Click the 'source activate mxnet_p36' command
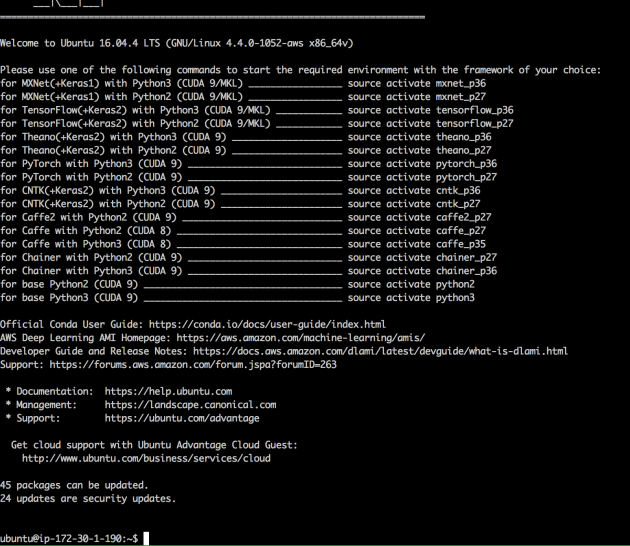Viewport: 630px width, 546px height. [x=420, y=83]
